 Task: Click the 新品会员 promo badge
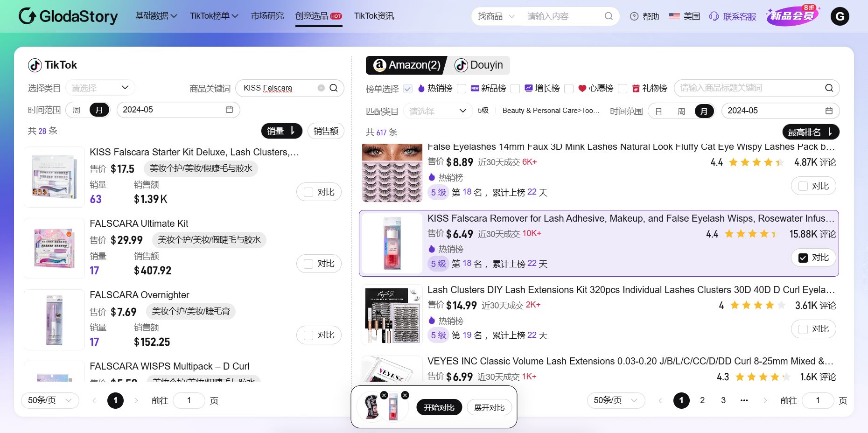coord(793,16)
